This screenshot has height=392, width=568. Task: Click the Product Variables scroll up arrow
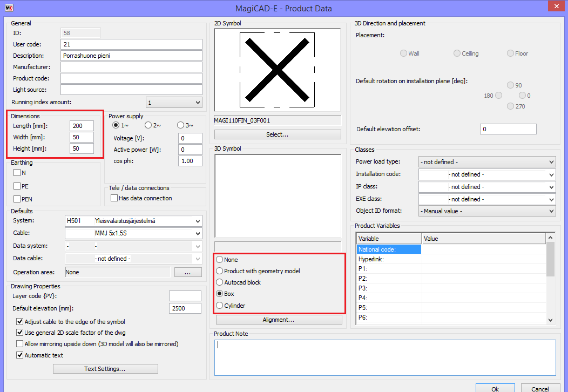[x=550, y=238]
